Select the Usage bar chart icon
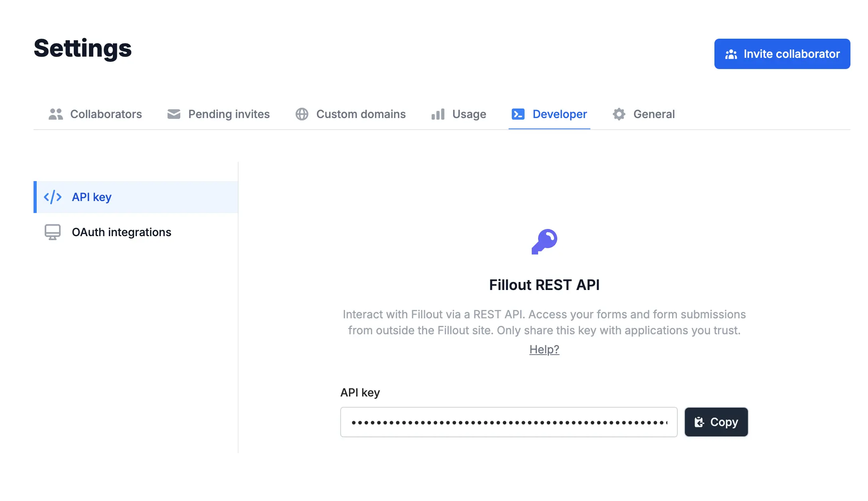This screenshot has height=501, width=868. click(x=437, y=114)
